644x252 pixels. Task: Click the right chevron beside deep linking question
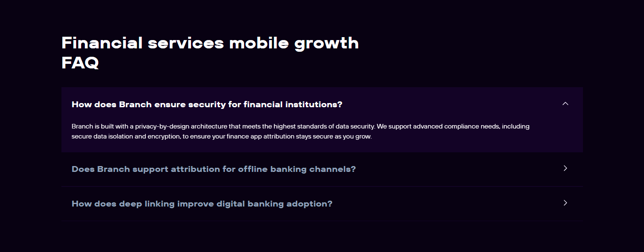(x=565, y=203)
